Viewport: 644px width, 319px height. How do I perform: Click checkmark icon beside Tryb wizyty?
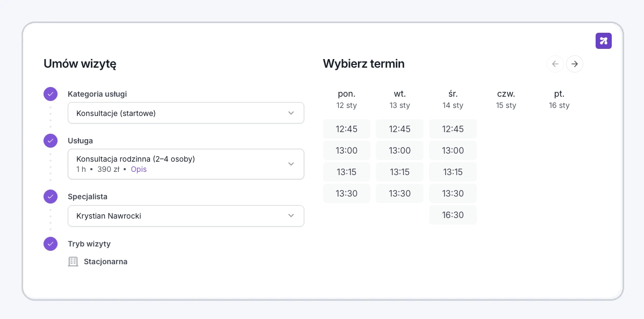[51, 244]
